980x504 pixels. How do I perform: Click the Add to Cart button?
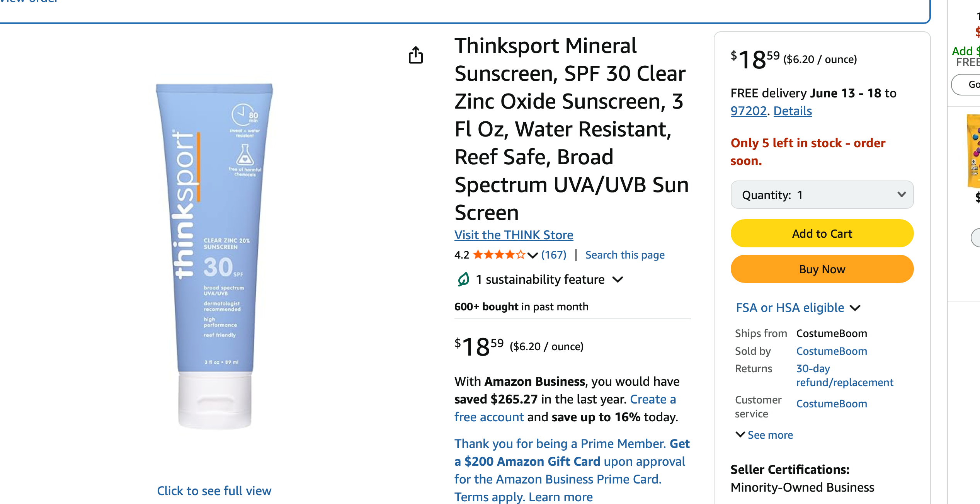pyautogui.click(x=822, y=233)
